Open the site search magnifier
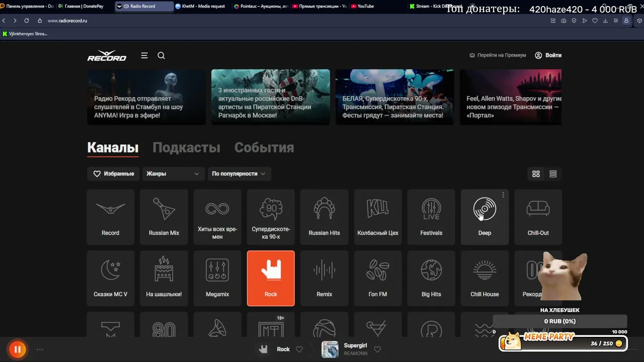Viewport: 644px width, 362px height. point(161,55)
